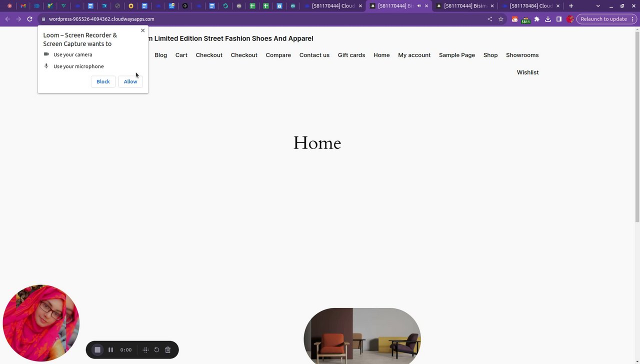Mute the audio-playing tab speaker icon
Viewport: 640px width, 364px height.
click(x=419, y=6)
